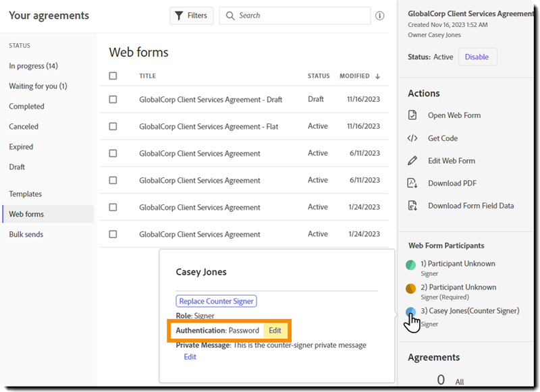The height and width of the screenshot is (392, 540).
Task: Select In progress (14) status filter
Action: 33,66
